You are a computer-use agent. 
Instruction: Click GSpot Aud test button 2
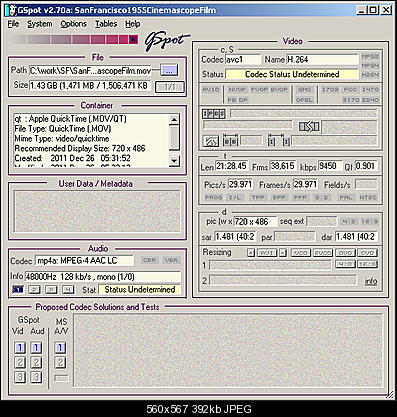pos(36,362)
